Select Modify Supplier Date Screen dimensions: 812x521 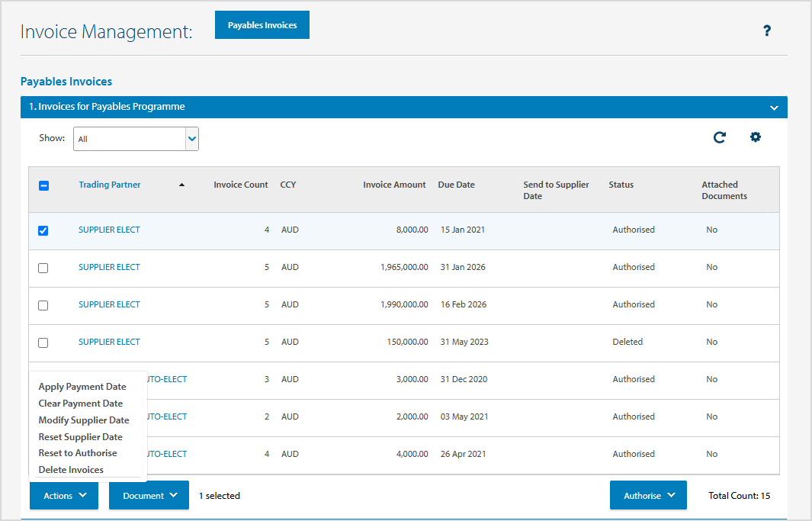coord(84,420)
